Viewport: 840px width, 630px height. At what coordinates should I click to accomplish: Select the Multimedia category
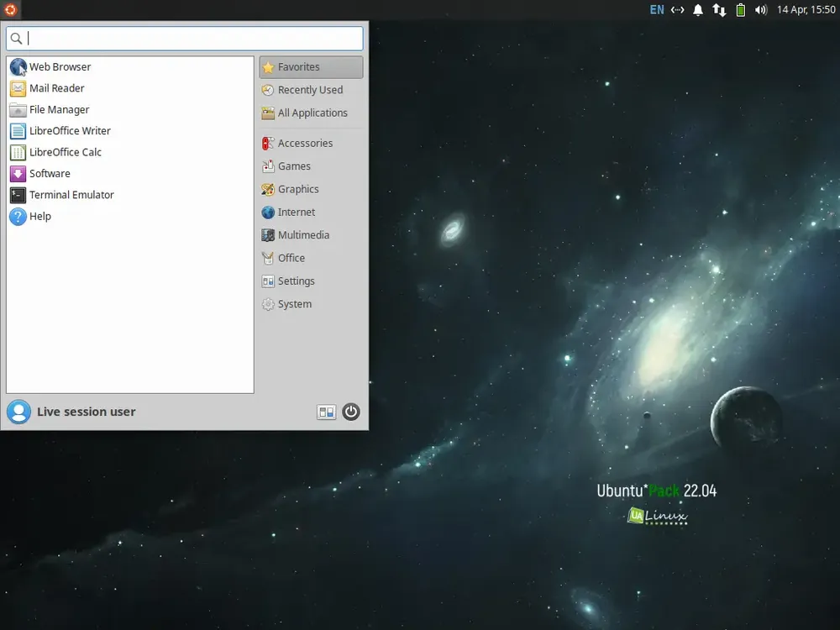tap(312, 235)
